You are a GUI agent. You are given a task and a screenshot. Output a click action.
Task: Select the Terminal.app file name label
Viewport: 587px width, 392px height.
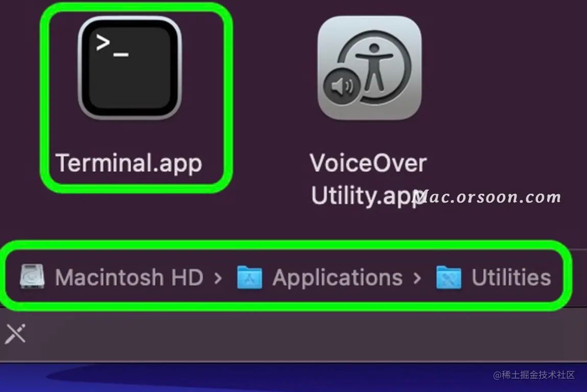(x=129, y=163)
